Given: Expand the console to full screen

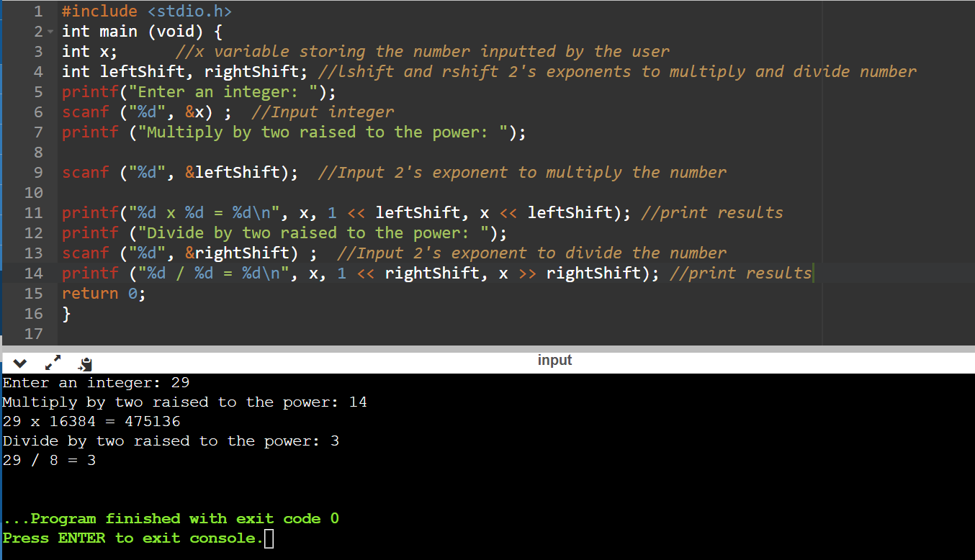Looking at the screenshot, I should (53, 363).
